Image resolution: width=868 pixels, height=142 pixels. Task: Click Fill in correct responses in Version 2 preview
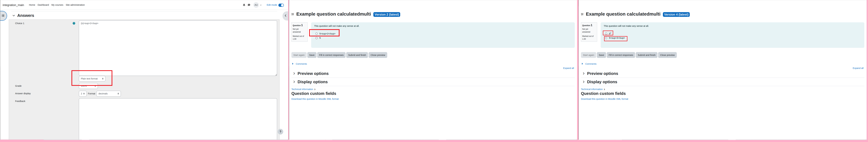coord(331,55)
